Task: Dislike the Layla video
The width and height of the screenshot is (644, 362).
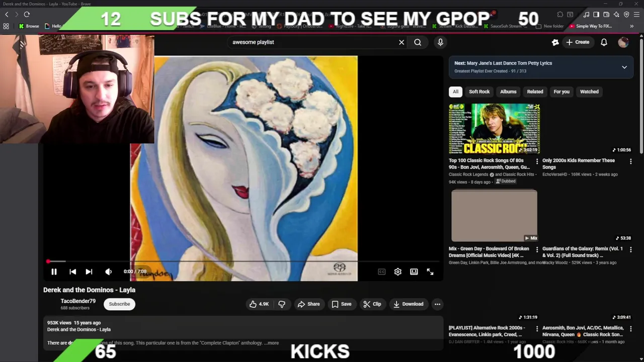Action: pyautogui.click(x=282, y=304)
